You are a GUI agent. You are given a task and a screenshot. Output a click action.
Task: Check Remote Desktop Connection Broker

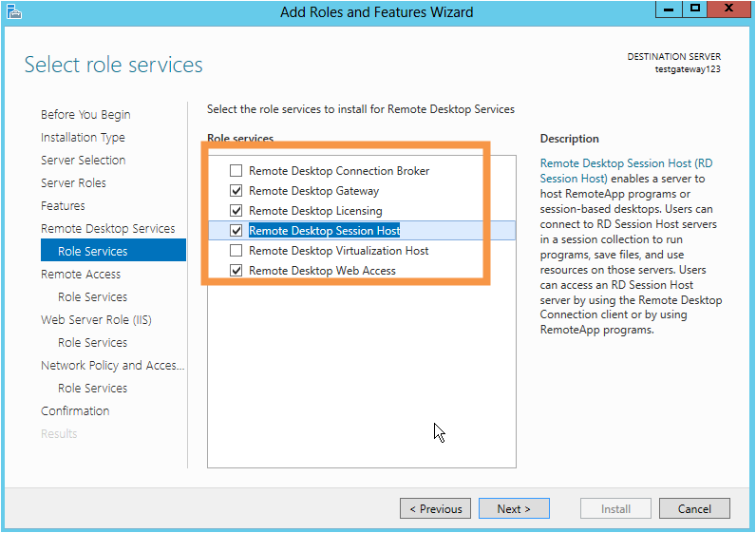pyautogui.click(x=236, y=171)
